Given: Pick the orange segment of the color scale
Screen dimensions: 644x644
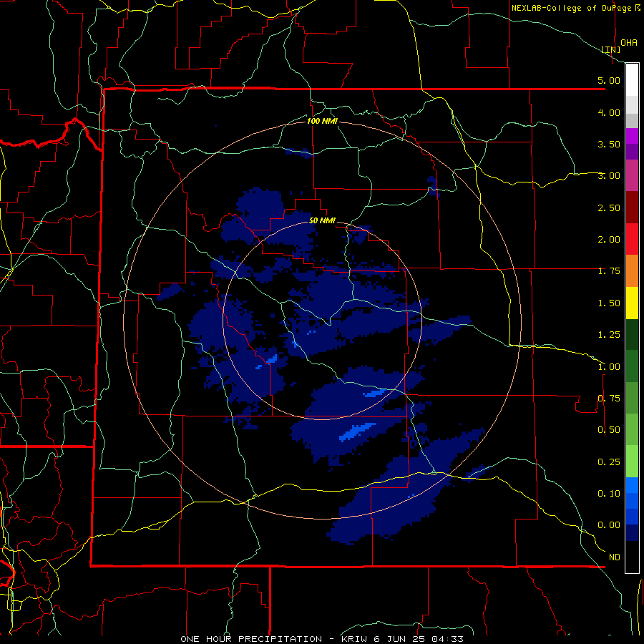Looking at the screenshot, I should tap(632, 271).
